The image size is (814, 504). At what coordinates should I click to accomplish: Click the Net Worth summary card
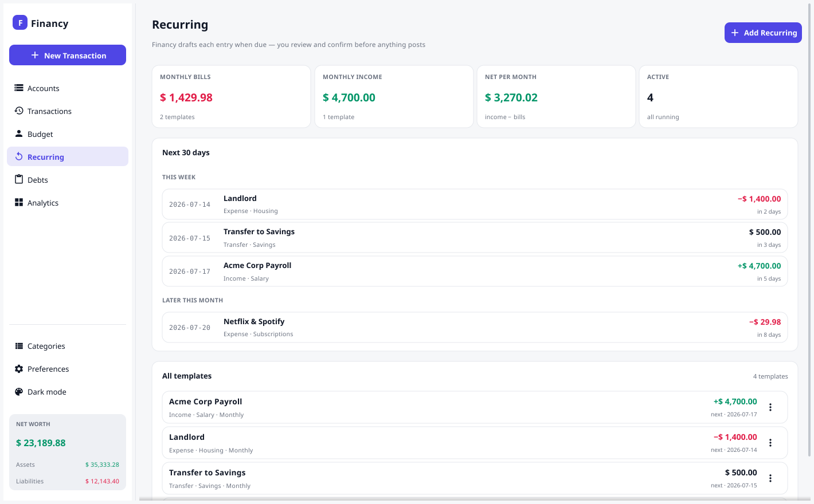coord(68,452)
